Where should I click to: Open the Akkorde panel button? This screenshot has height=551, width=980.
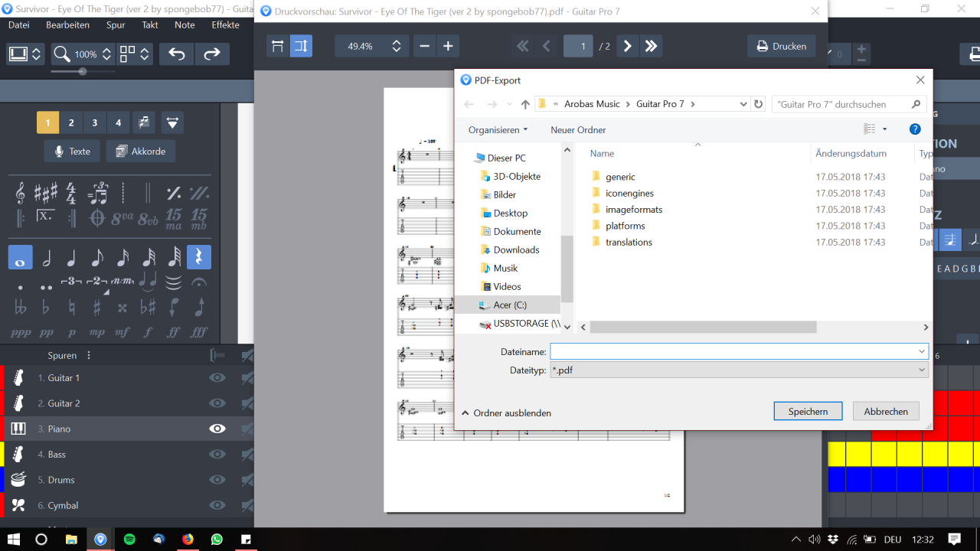tap(141, 152)
